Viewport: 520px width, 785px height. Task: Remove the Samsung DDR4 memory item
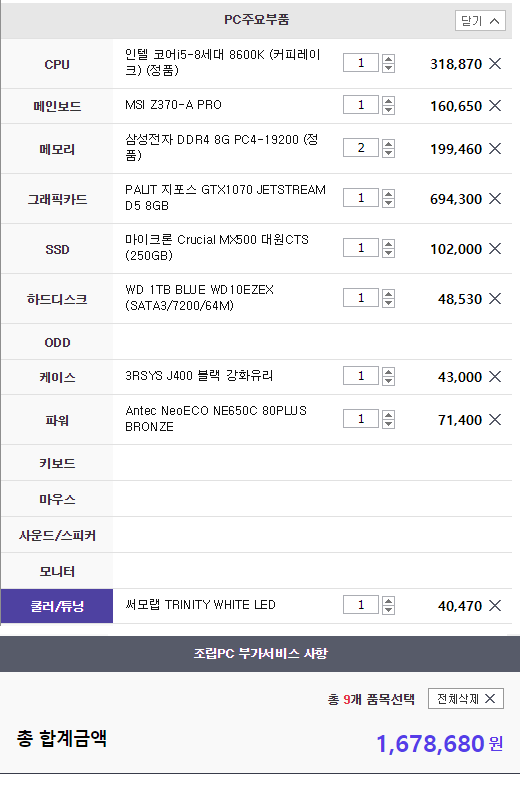pos(494,149)
